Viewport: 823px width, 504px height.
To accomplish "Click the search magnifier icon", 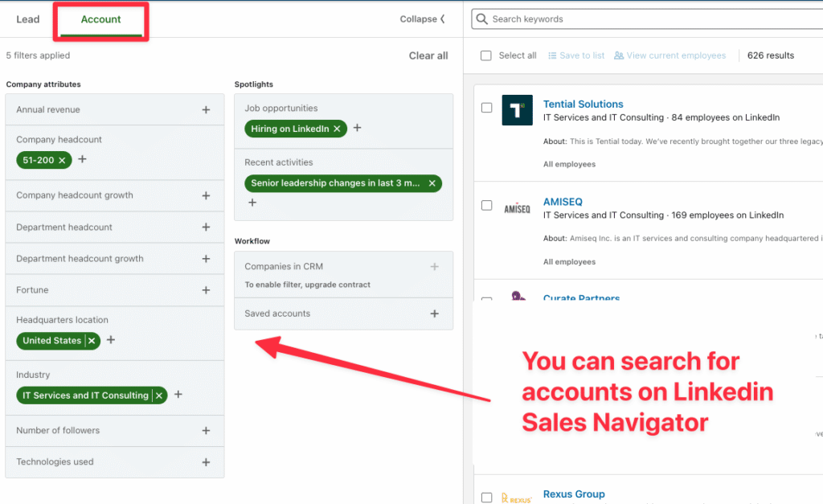I will pyautogui.click(x=481, y=19).
